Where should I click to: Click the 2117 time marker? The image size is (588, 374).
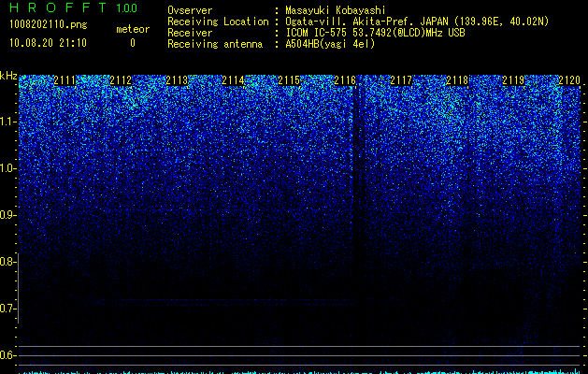click(401, 80)
